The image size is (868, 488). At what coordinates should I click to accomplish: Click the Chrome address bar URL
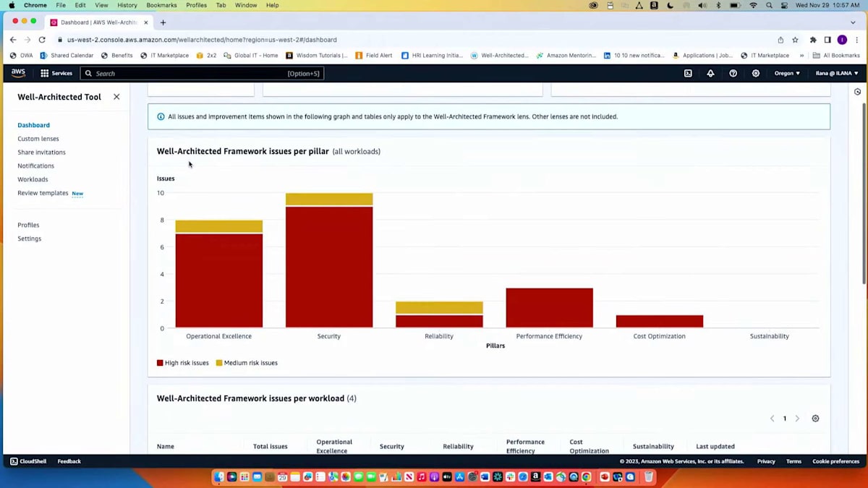[202, 40]
